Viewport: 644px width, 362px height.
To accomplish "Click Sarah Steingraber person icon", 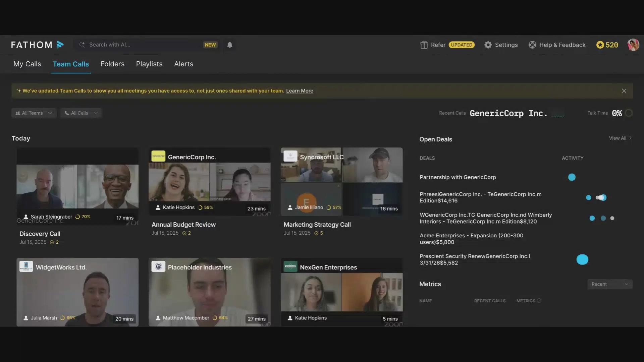I will click(26, 217).
